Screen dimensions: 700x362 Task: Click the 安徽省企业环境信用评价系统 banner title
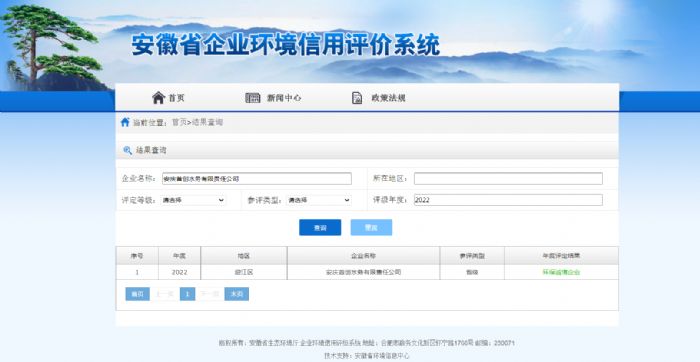[286, 46]
